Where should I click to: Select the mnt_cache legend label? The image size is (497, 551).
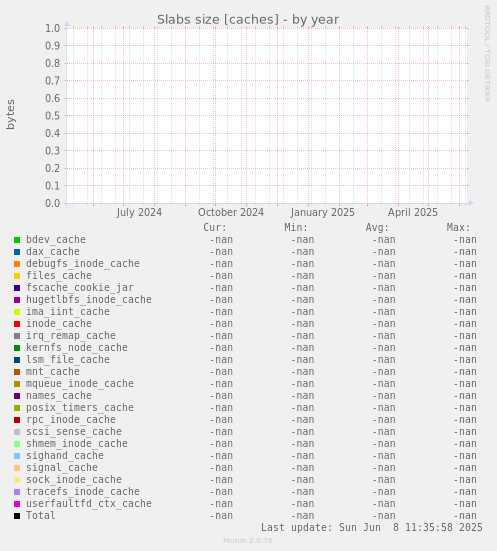click(x=53, y=371)
